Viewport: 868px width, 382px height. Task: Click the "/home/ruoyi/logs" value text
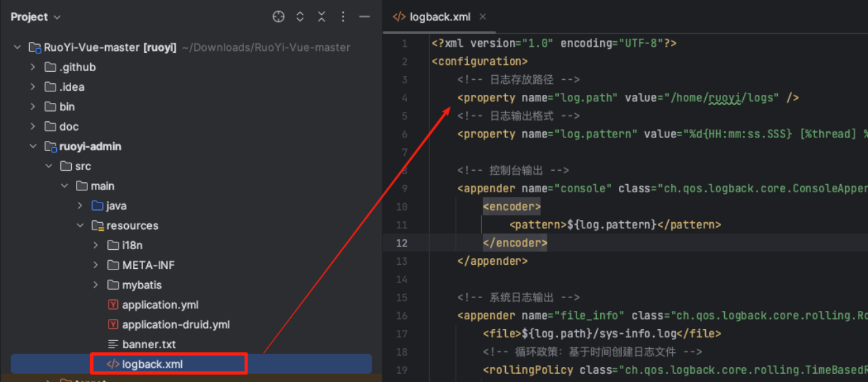pos(722,98)
